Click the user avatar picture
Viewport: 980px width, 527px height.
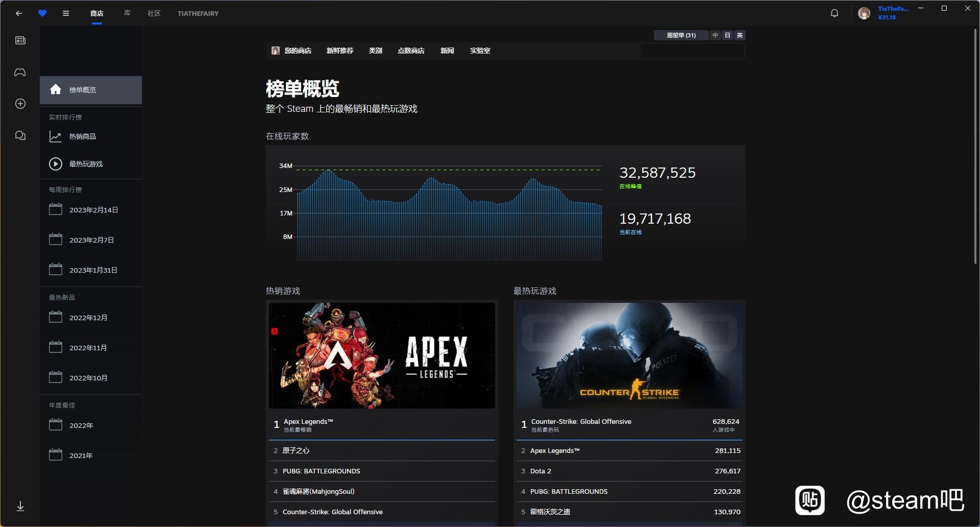[x=864, y=13]
